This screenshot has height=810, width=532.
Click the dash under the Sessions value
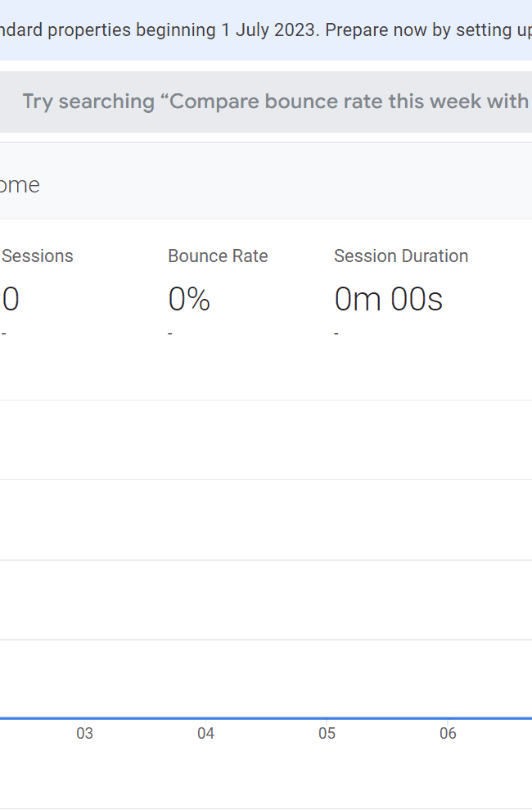click(3, 333)
